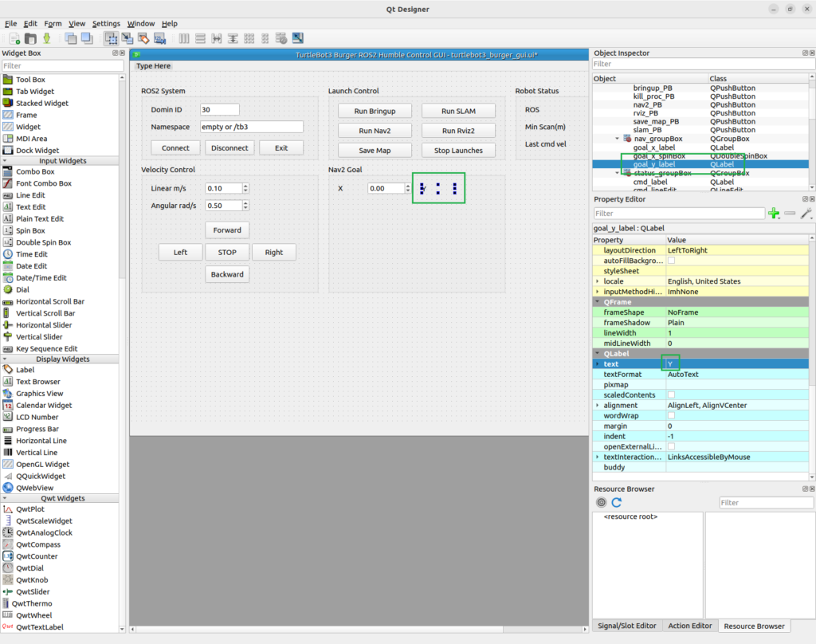Screen dimensions: 816x644
Task: Select QwtCompass widget in Widget Box
Action: [38, 544]
